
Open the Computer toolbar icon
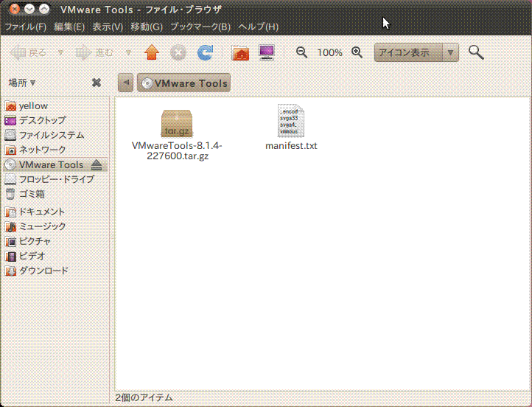point(267,52)
